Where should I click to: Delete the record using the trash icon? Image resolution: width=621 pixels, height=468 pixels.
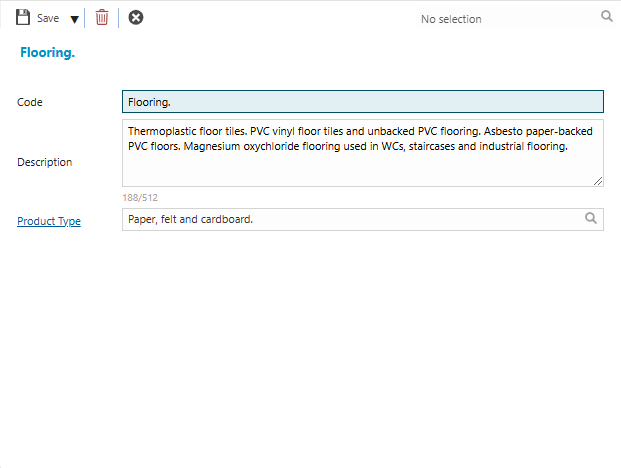[x=102, y=18]
